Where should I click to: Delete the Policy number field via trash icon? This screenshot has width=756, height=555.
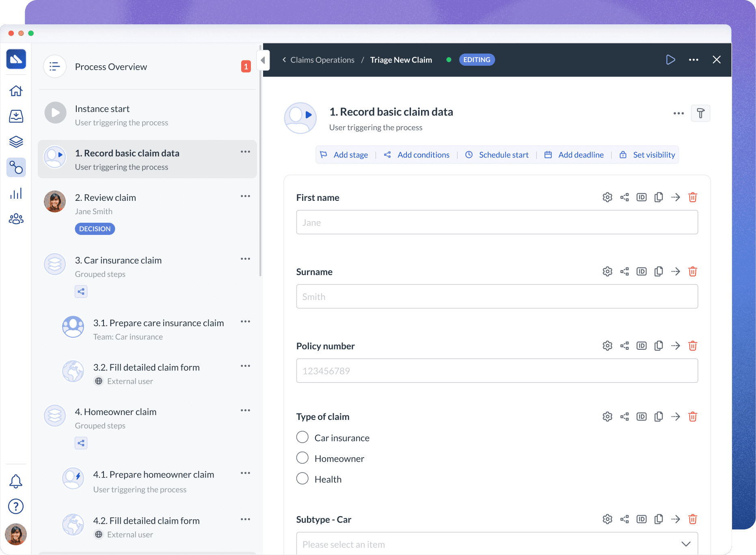coord(693,346)
